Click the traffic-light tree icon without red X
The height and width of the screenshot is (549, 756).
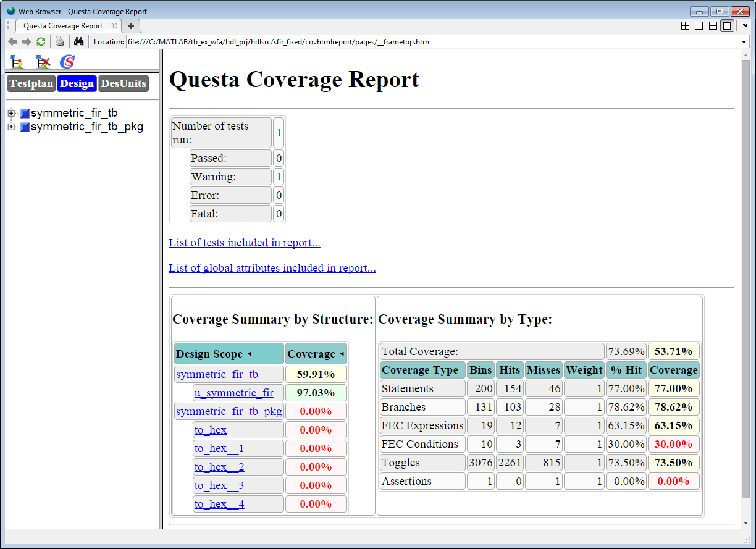17,62
